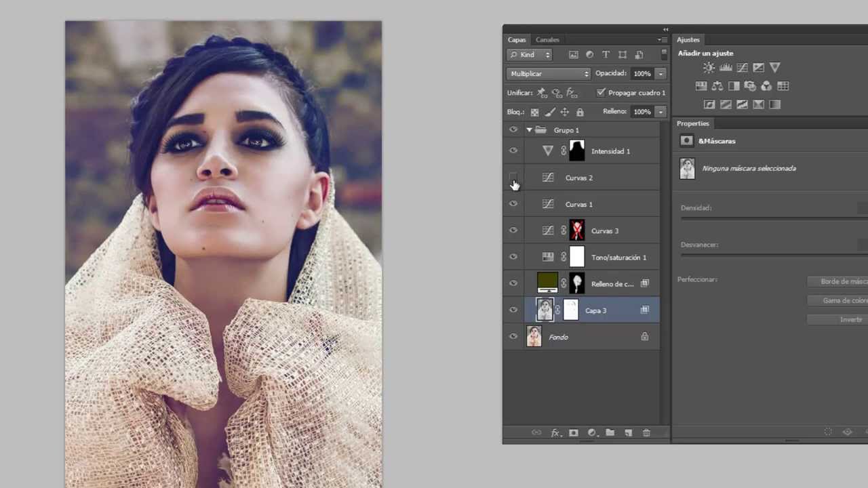
Task: Add a Channel Mixer adjustment icon
Action: (766, 86)
